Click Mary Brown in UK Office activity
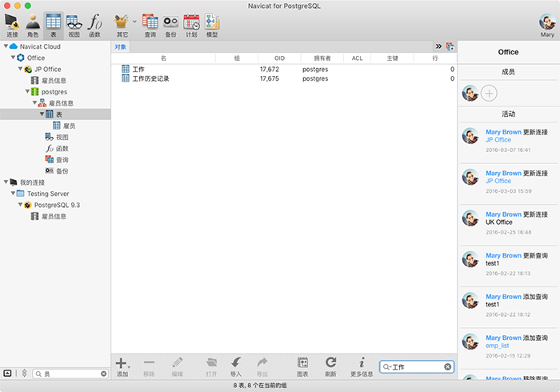The image size is (560, 392). coord(503,214)
